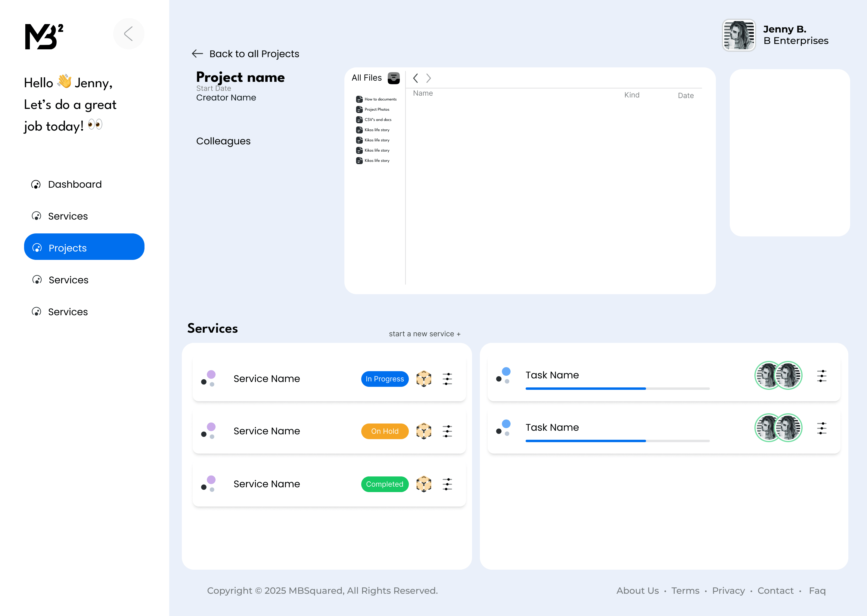867x616 pixels.
Task: Go to previous folder in file browser
Action: coord(416,78)
